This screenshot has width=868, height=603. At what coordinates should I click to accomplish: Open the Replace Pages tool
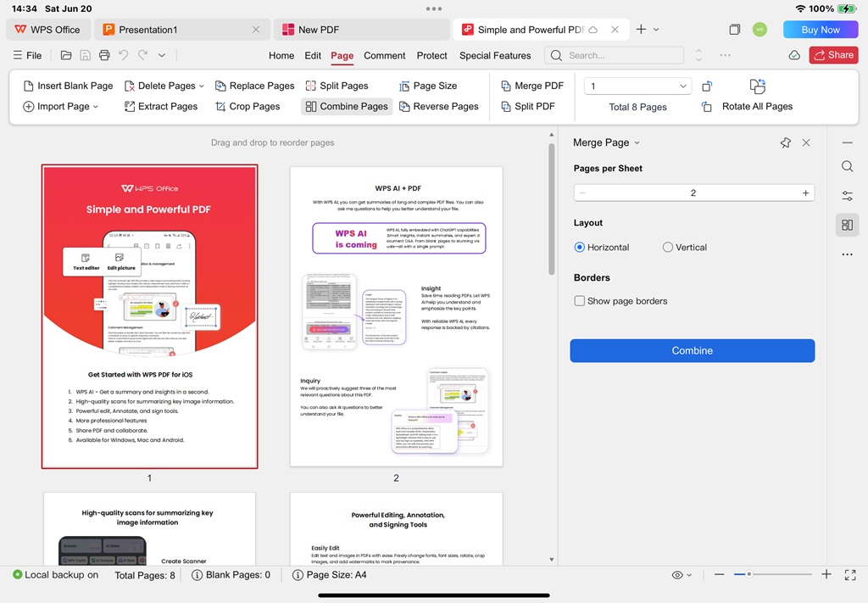point(254,86)
